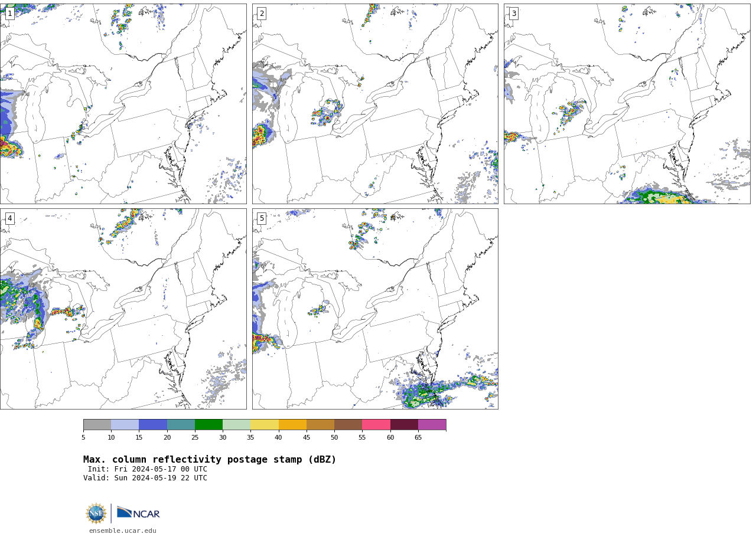The width and height of the screenshot is (756, 537).
Task: Click the ensemble.ucar.edu text
Action: point(123,531)
